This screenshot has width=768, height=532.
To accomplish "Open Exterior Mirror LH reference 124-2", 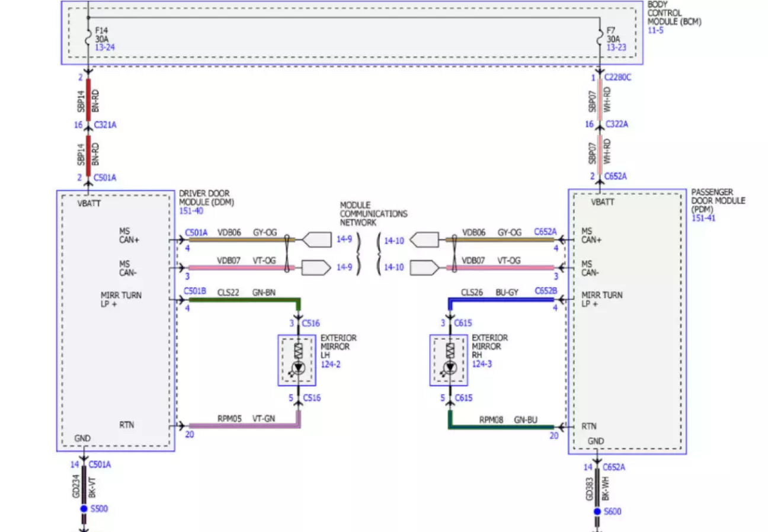I will pyautogui.click(x=331, y=364).
